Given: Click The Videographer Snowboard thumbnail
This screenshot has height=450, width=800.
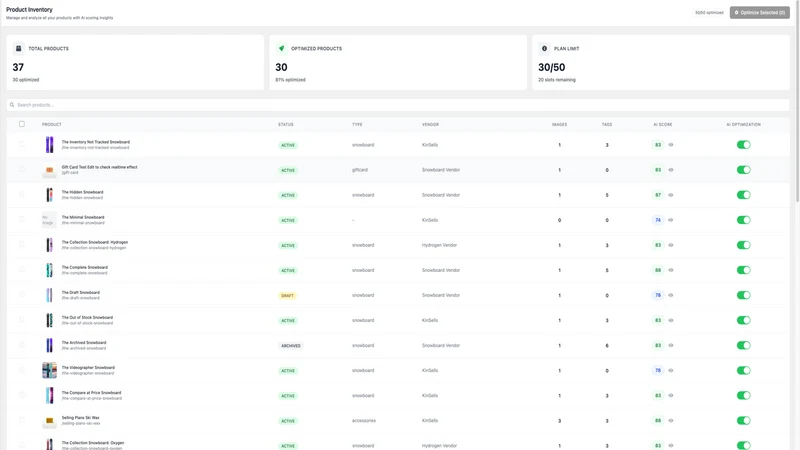Looking at the screenshot, I should pos(49,370).
